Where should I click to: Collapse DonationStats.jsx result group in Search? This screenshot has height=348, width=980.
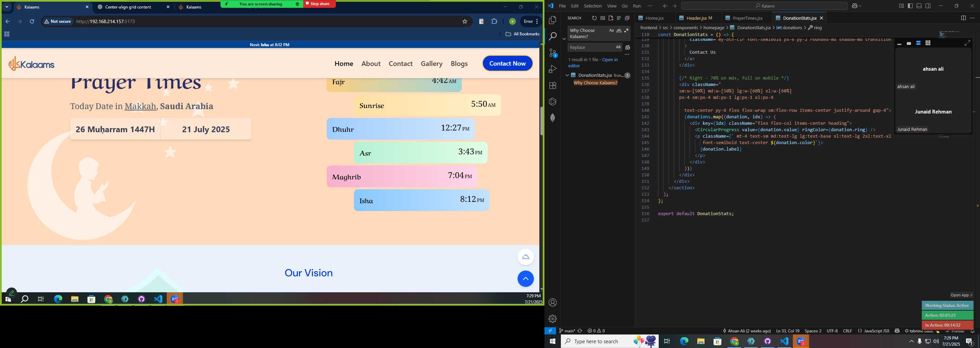(567, 75)
